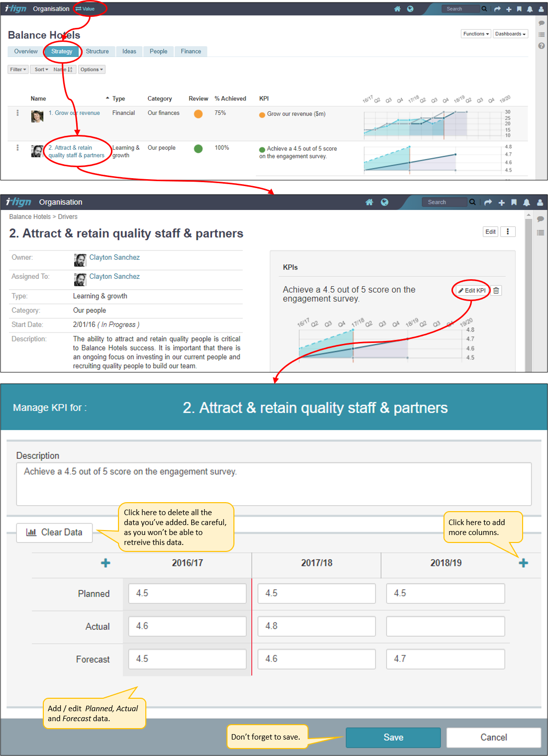
Task: Open the comments bubble icon beside the Drivers detail page
Action: point(541,219)
